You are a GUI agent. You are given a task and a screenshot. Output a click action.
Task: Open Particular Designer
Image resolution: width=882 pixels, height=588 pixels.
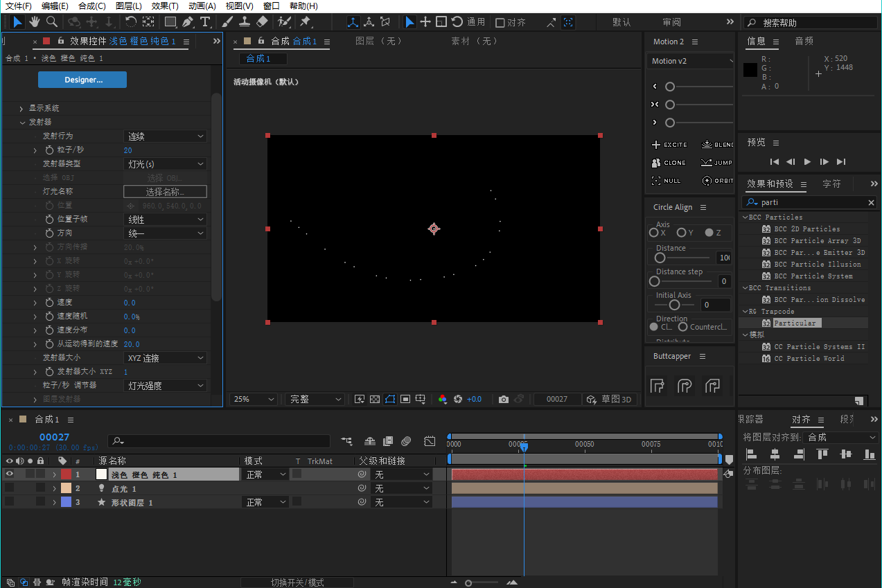[x=82, y=80]
